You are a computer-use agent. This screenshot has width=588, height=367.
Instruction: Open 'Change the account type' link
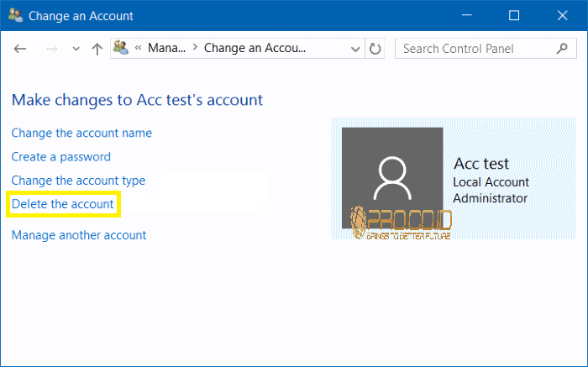78,181
